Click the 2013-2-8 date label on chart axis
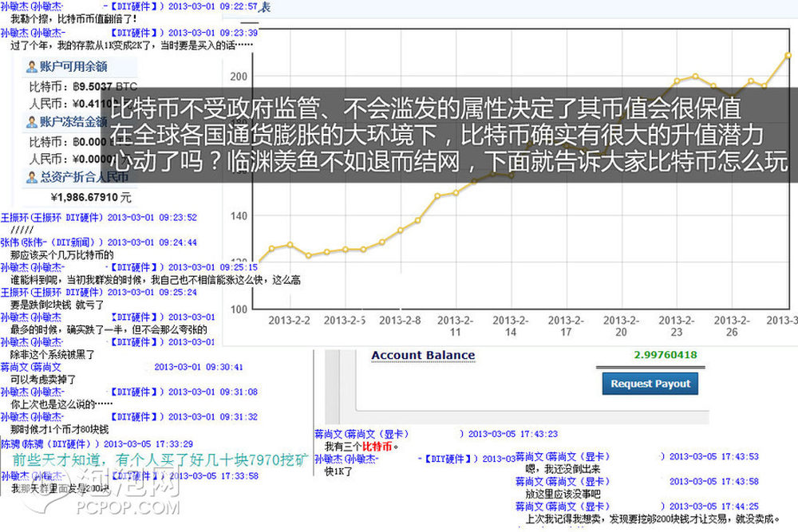This screenshot has width=798, height=532. click(400, 321)
